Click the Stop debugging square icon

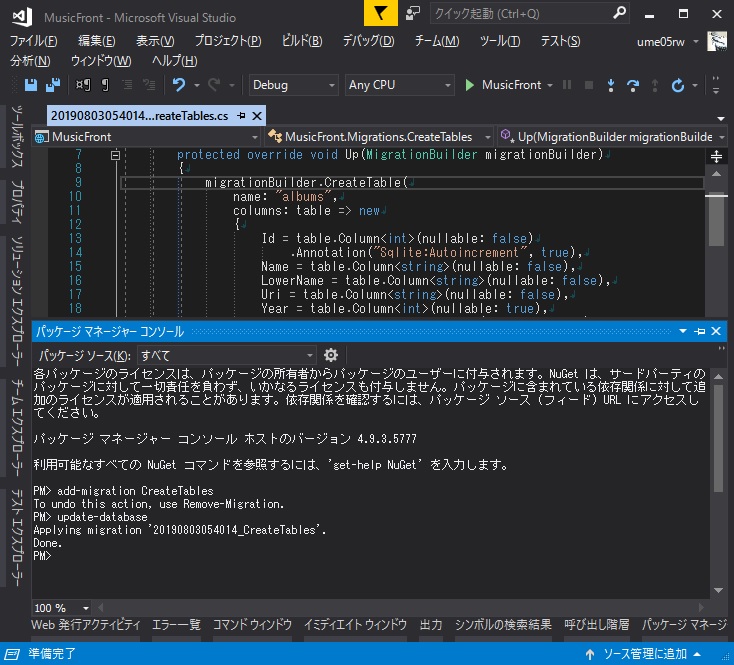589,85
